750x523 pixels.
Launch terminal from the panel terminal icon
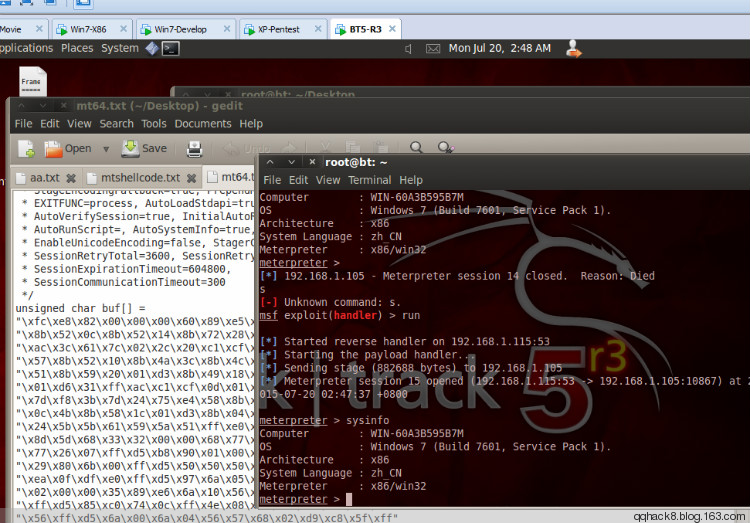(x=171, y=49)
